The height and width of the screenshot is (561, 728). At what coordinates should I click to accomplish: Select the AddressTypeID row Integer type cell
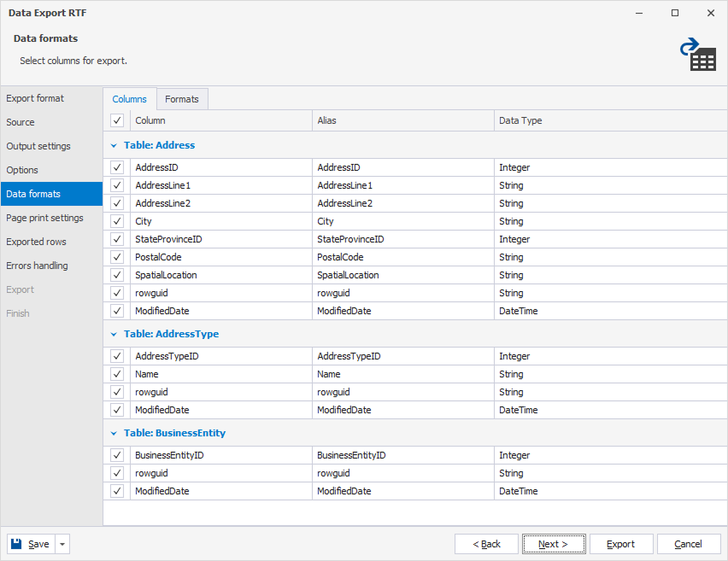(x=611, y=356)
